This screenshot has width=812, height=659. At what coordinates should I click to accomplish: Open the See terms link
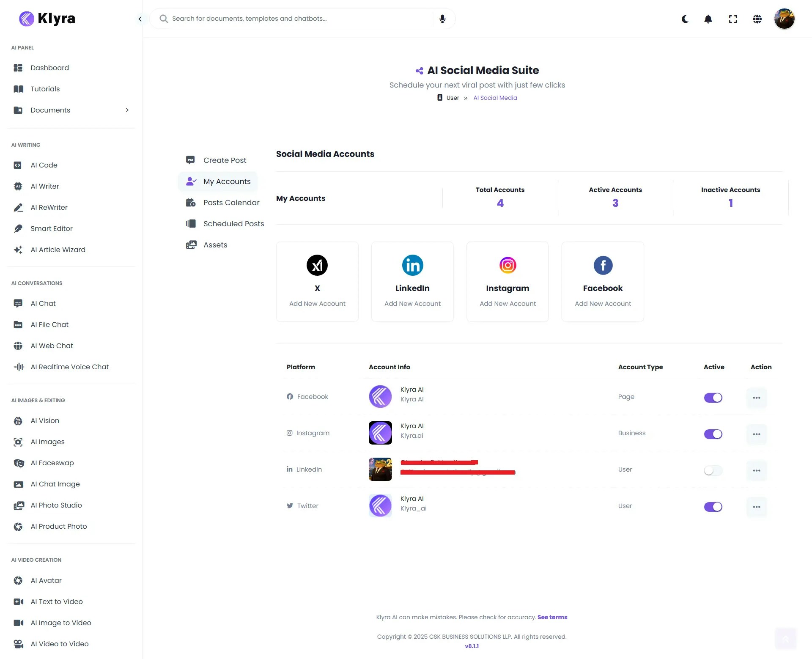pos(552,617)
